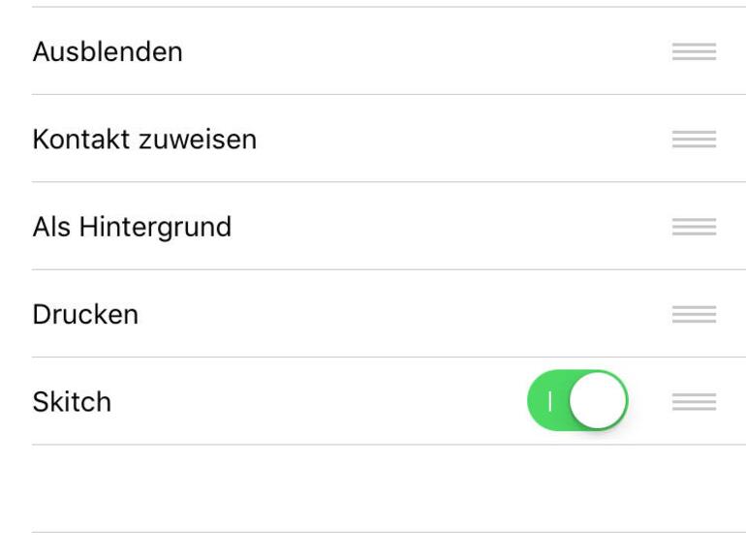Tap the on indicator line inside the green switch
Viewport: 746px width, 560px height.
click(x=549, y=400)
